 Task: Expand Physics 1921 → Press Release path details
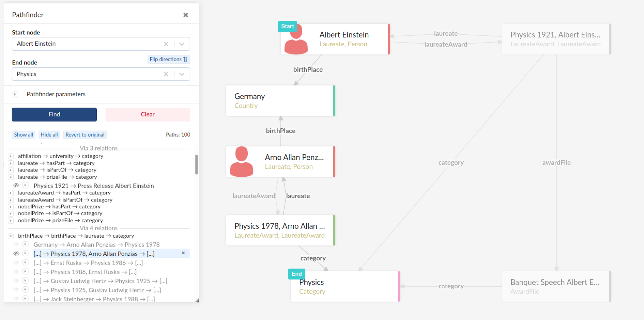click(x=26, y=186)
